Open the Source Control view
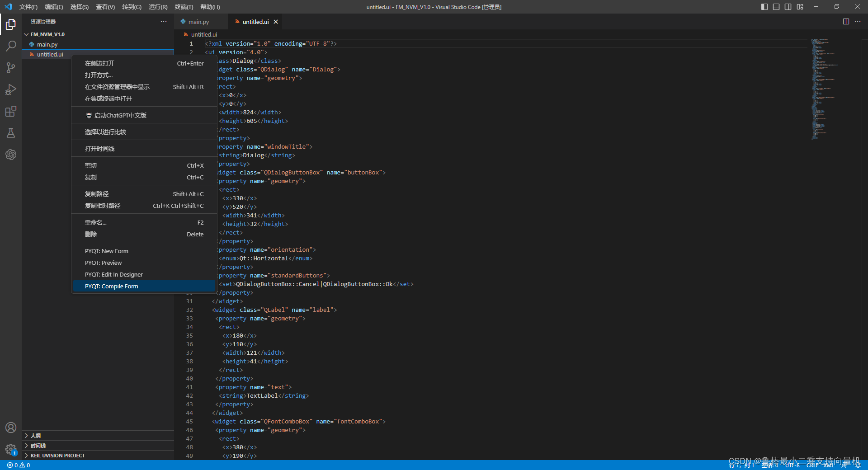This screenshot has height=470, width=868. [11, 68]
